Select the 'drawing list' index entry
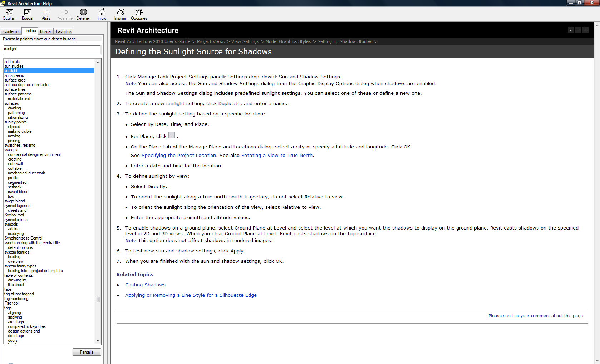The height and width of the screenshot is (364, 600). [x=17, y=280]
